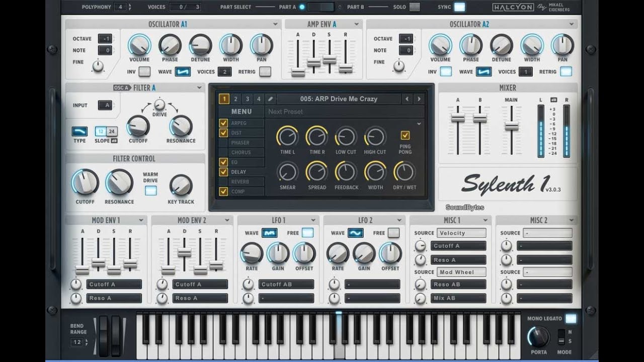Click the LFO 2 waveform icon
The image size is (644, 362).
356,233
